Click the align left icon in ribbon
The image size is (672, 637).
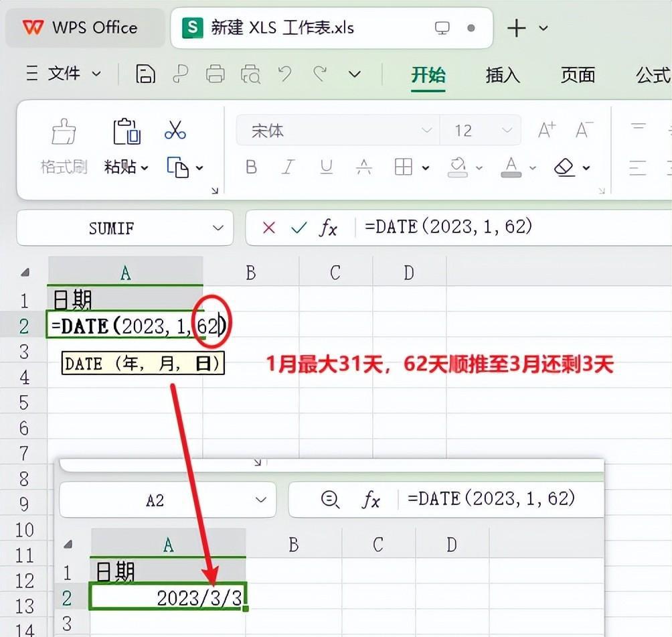tap(637, 167)
